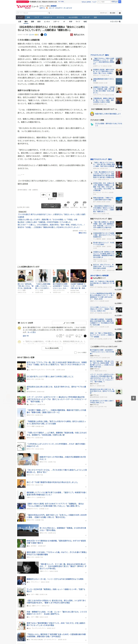
Task: Click the search magnifier icon beside keyword field
Action: 49,13
